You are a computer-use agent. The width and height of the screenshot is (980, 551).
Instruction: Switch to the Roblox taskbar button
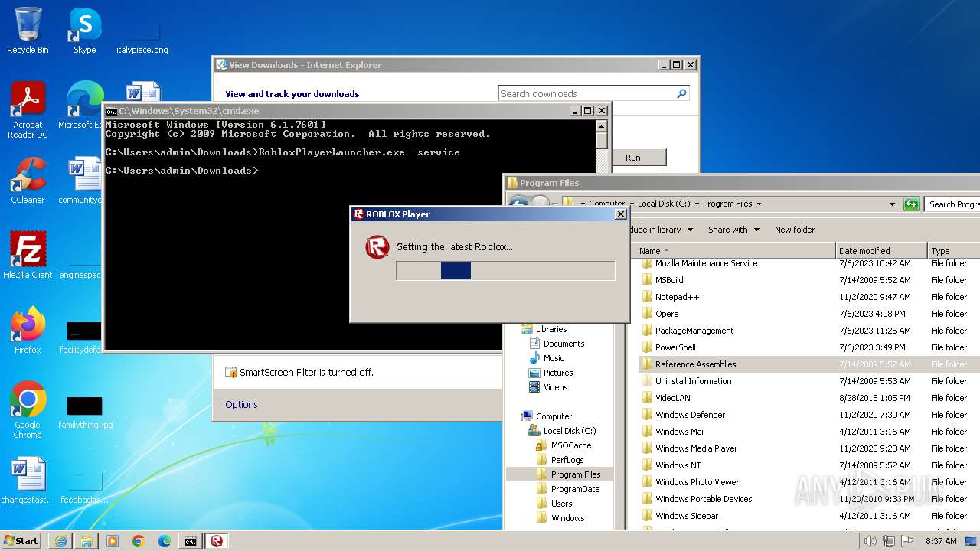tap(217, 541)
